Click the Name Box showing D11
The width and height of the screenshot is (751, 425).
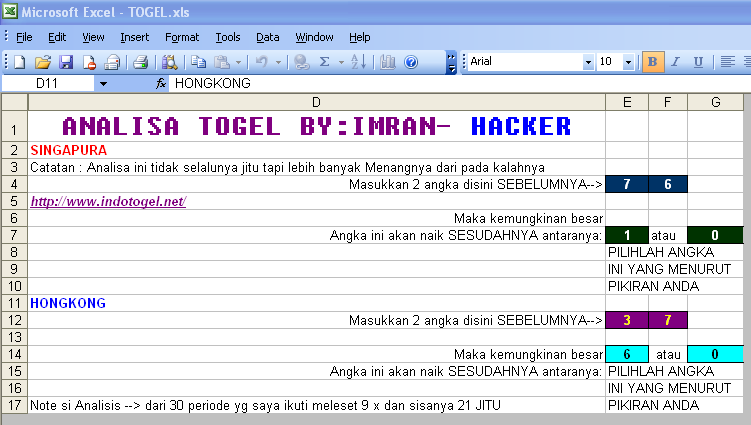coord(47,84)
